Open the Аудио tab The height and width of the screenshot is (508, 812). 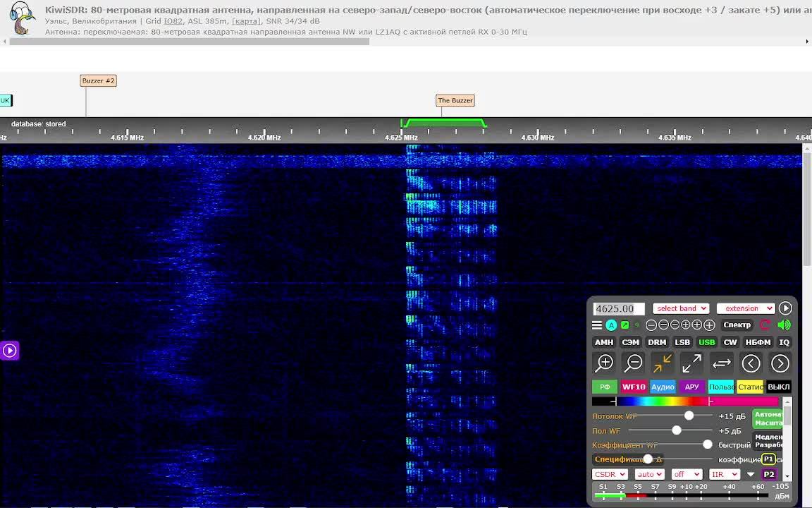[663, 387]
